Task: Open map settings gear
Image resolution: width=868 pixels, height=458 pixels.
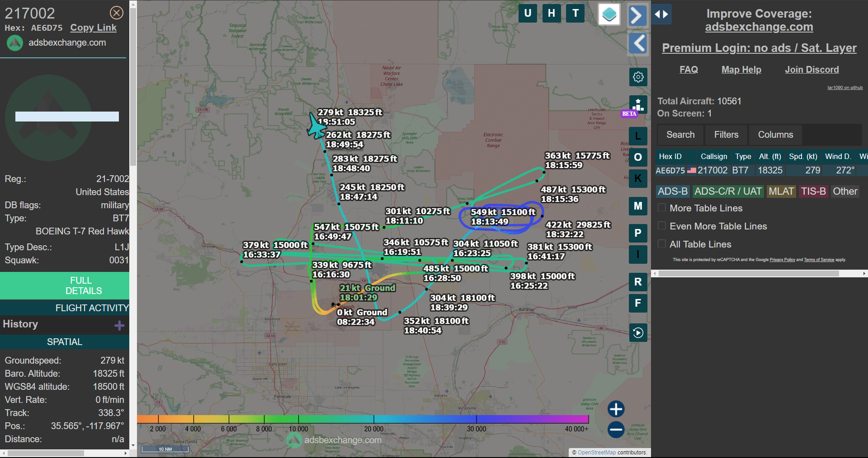Action: tap(638, 77)
